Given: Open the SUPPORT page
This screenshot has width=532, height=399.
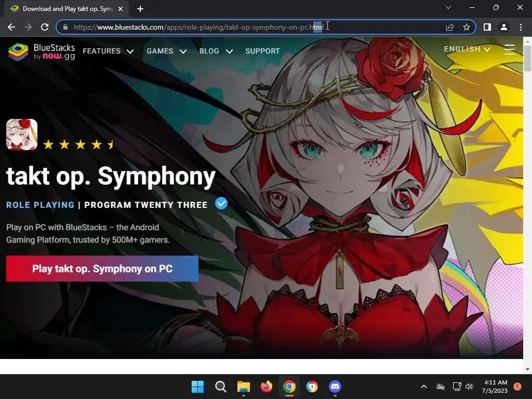Looking at the screenshot, I should [x=262, y=51].
